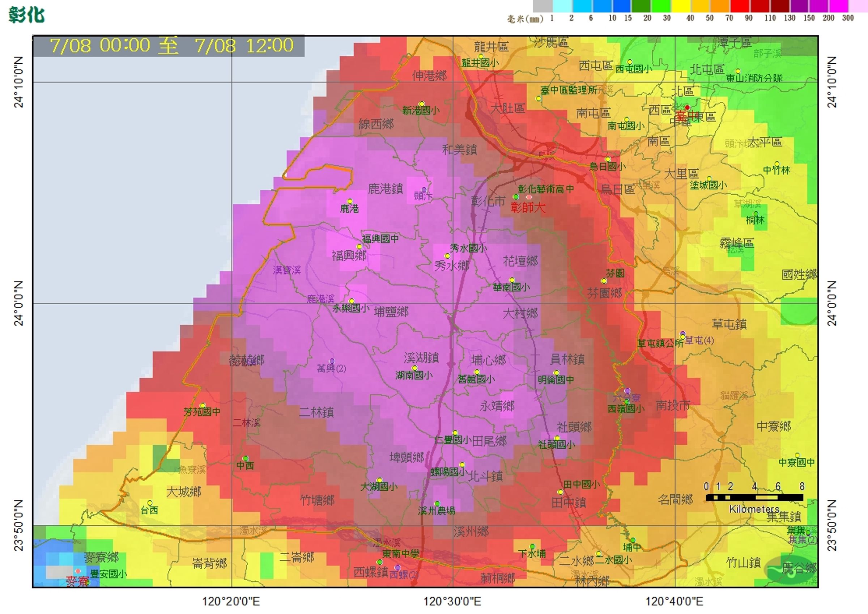Viewport: 868px width, 614px height.
Task: Click the green station dot at 中西
Action: click(245, 458)
